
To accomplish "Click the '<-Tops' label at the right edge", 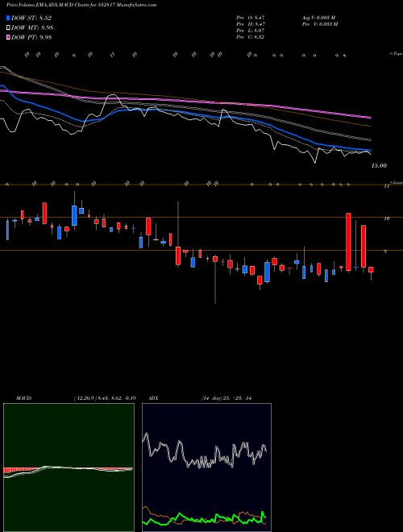I will 396,54.
